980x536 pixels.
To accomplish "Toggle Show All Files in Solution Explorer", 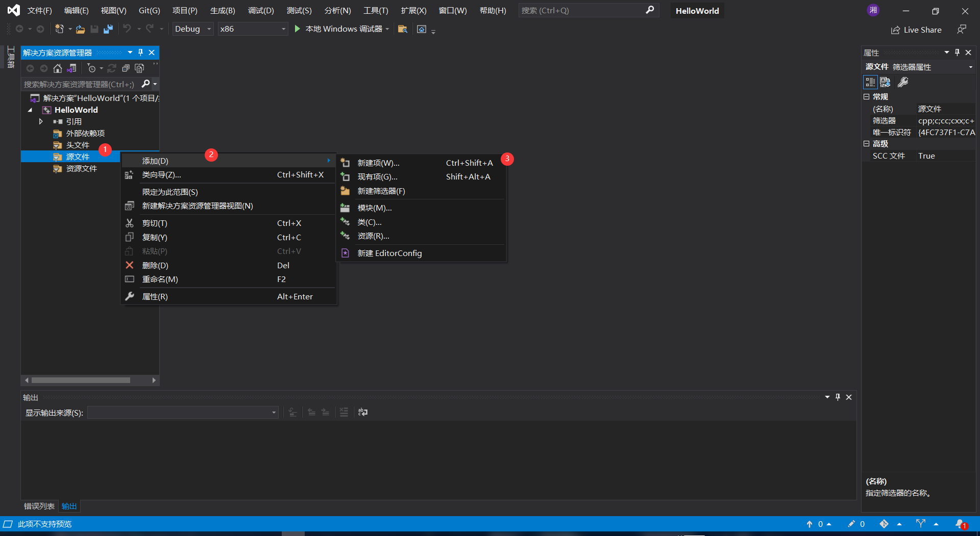I will (139, 68).
